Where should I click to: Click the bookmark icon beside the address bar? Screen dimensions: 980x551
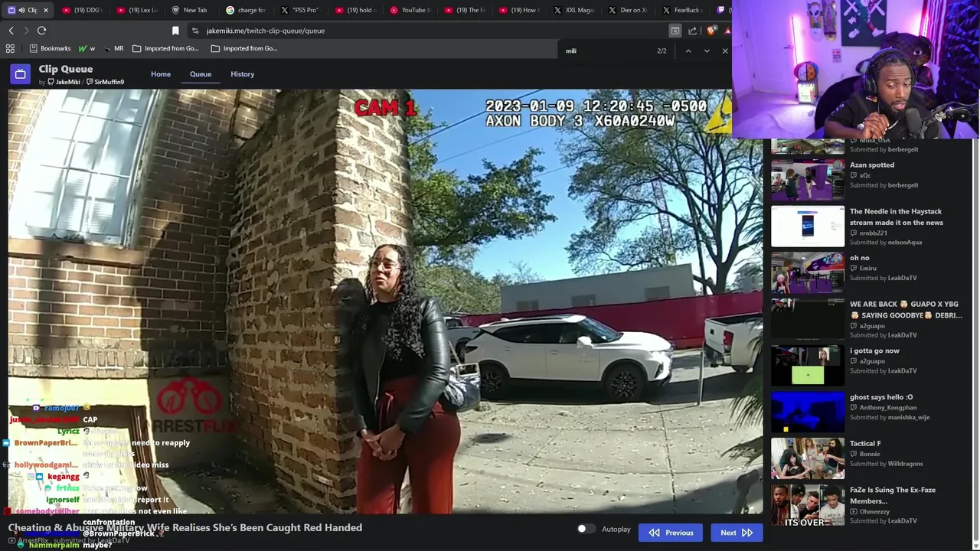click(175, 31)
